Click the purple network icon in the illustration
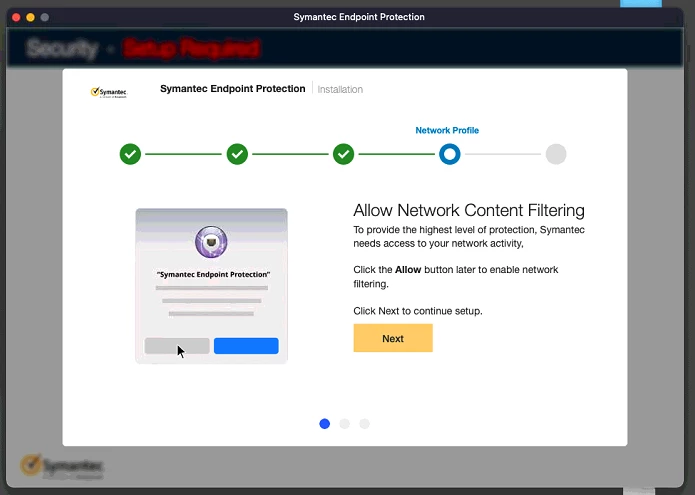This screenshot has width=695, height=495. click(x=211, y=242)
